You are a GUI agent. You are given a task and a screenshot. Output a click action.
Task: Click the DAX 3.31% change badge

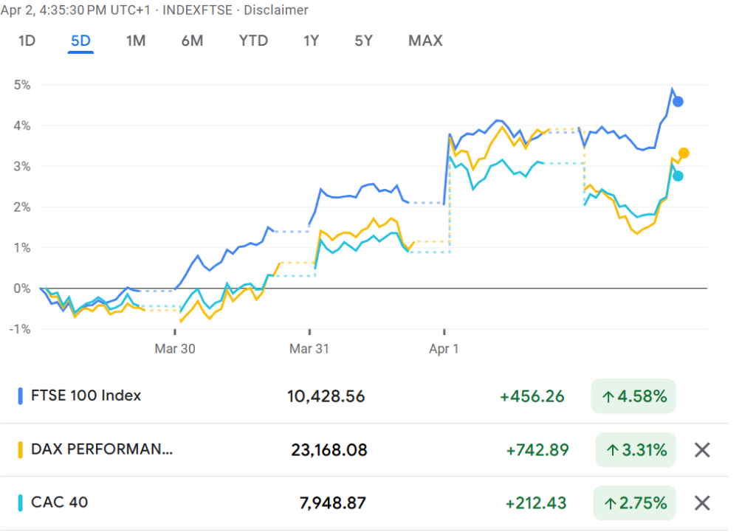coord(635,449)
